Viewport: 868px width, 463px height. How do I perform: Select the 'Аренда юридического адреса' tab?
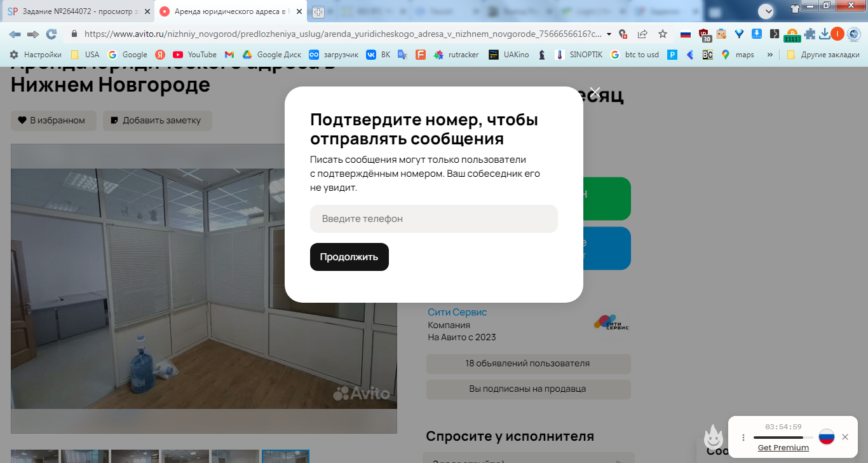230,11
